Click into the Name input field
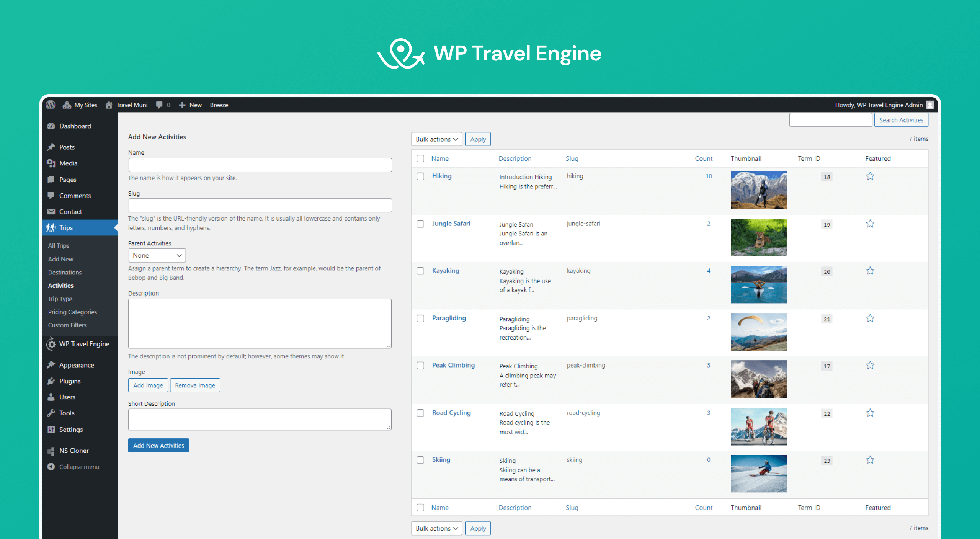This screenshot has height=539, width=980. pyautogui.click(x=260, y=165)
